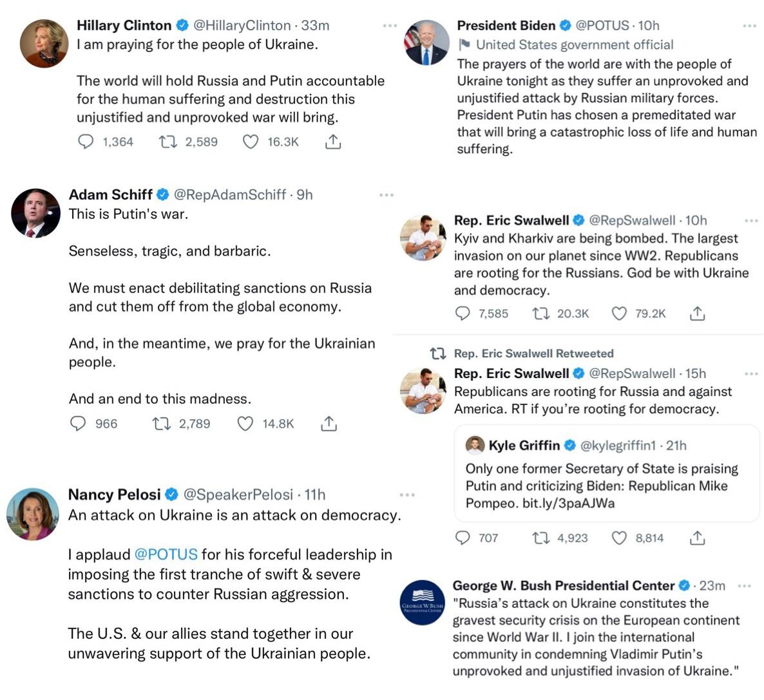The image size is (764, 700).
Task: Retweet Swalwell's Kyiv and Kharkiv tweet
Action: click(x=540, y=314)
